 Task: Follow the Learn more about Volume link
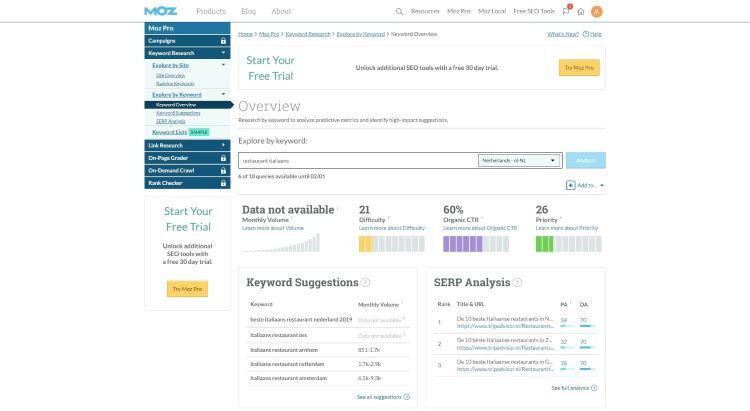point(273,228)
